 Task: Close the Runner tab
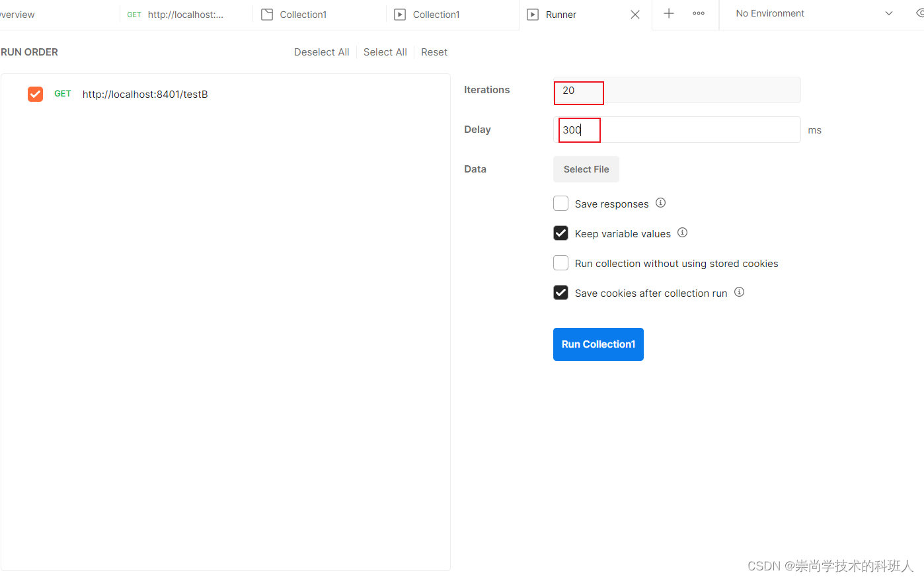pos(635,15)
